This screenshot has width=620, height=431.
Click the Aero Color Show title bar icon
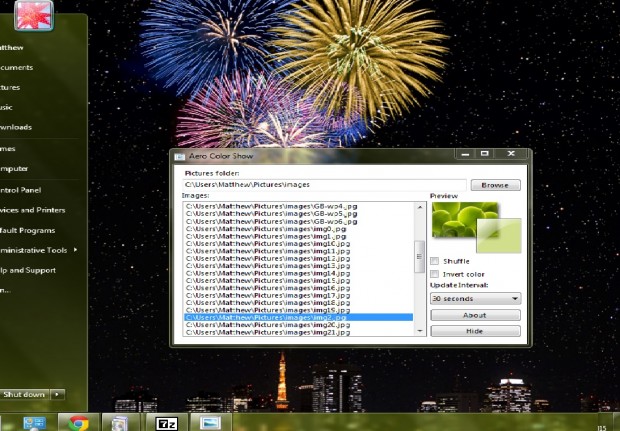(180, 155)
